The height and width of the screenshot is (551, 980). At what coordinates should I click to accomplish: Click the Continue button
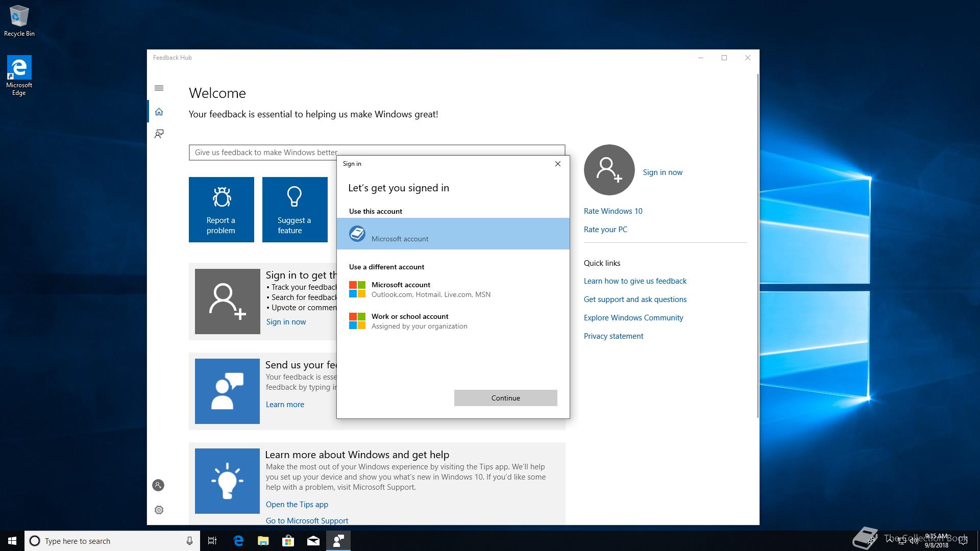506,398
